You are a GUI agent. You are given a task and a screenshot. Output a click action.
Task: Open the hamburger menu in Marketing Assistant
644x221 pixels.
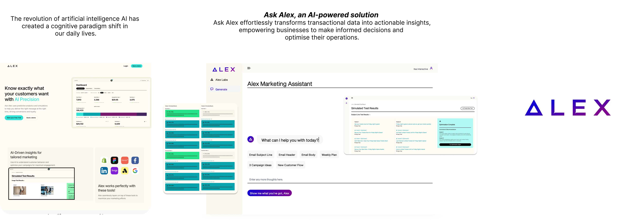pos(249,68)
